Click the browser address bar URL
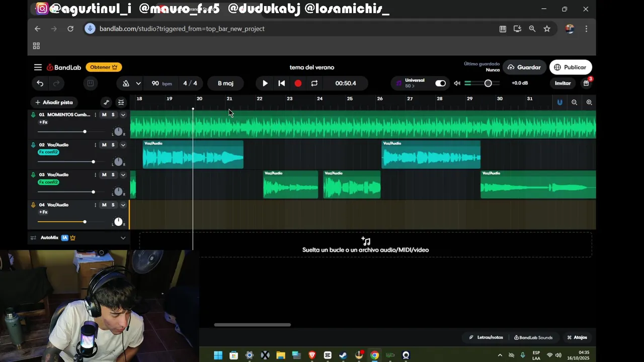The width and height of the screenshot is (644, 362). click(182, 29)
